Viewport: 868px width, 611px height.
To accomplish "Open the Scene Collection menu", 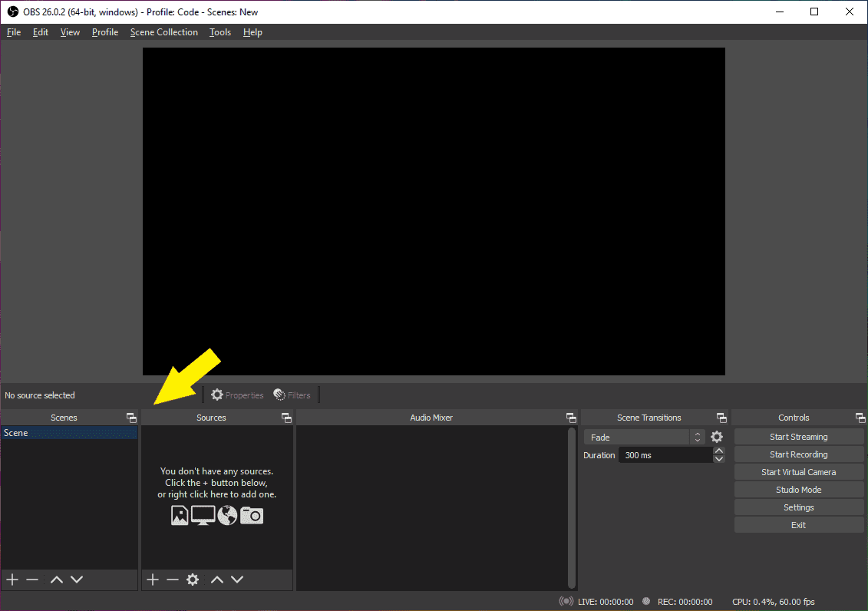I will click(163, 32).
